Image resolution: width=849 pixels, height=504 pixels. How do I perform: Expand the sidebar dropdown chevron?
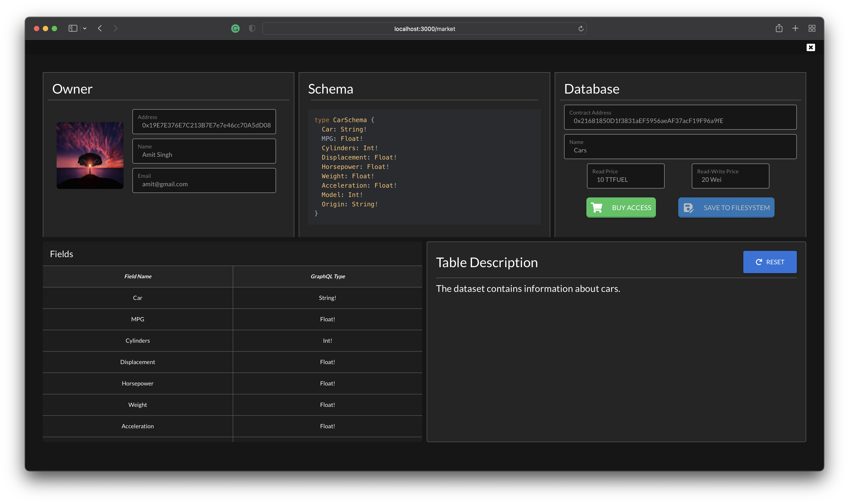(x=84, y=29)
